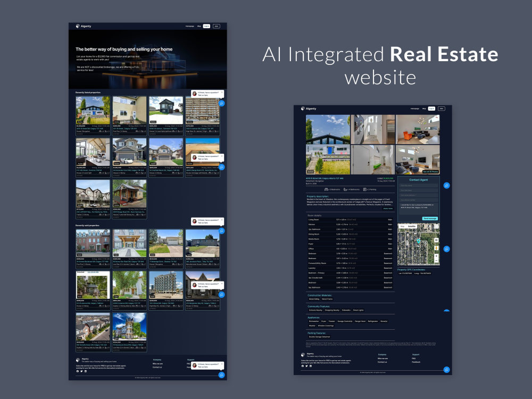Open the sold red brick townhouses listing
Viewport: 532px width, 399px height.
[x=93, y=243]
